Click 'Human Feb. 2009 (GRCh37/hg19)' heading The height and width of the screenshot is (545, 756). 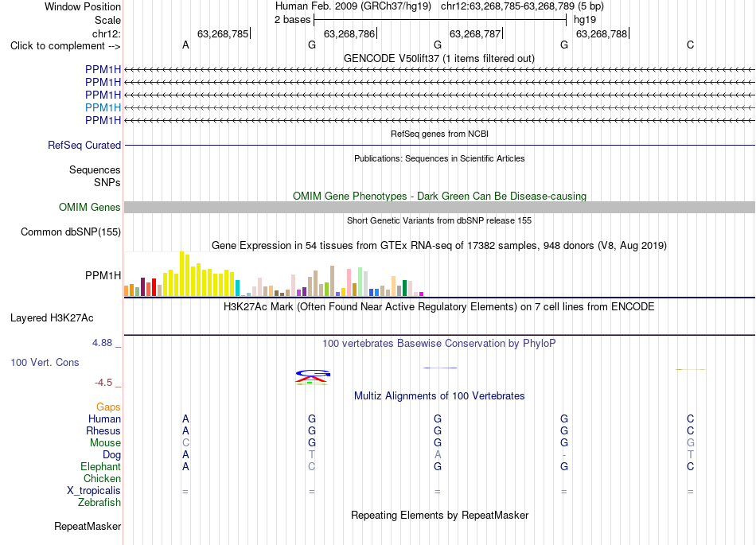[x=353, y=6]
